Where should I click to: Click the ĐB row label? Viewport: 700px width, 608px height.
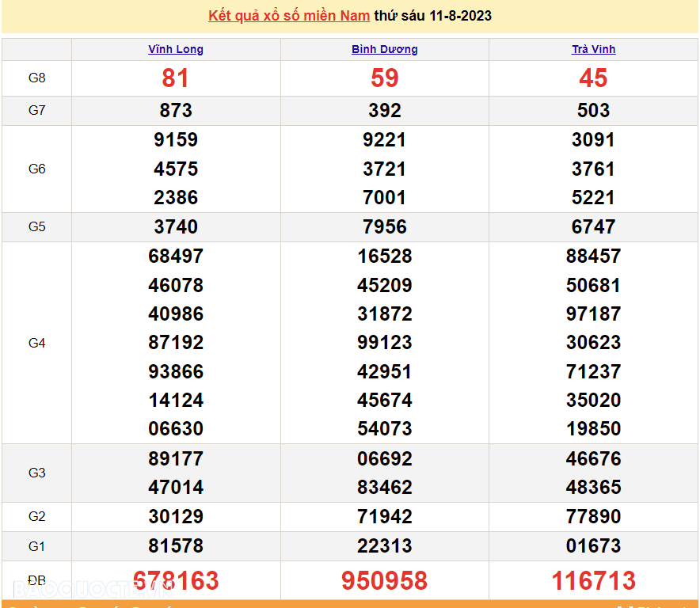pos(37,580)
